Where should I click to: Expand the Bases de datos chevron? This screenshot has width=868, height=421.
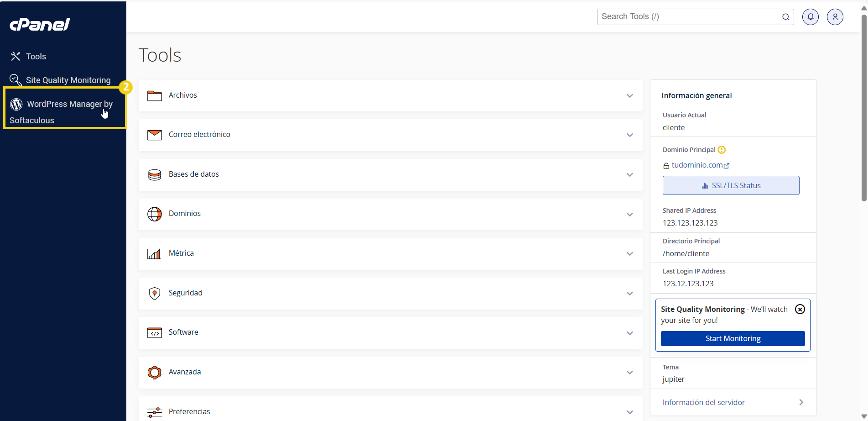point(630,175)
